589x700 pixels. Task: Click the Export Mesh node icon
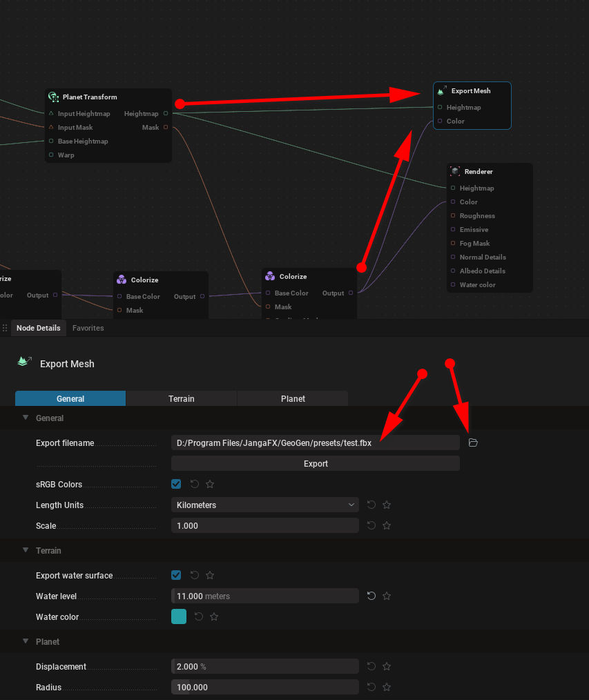point(441,91)
